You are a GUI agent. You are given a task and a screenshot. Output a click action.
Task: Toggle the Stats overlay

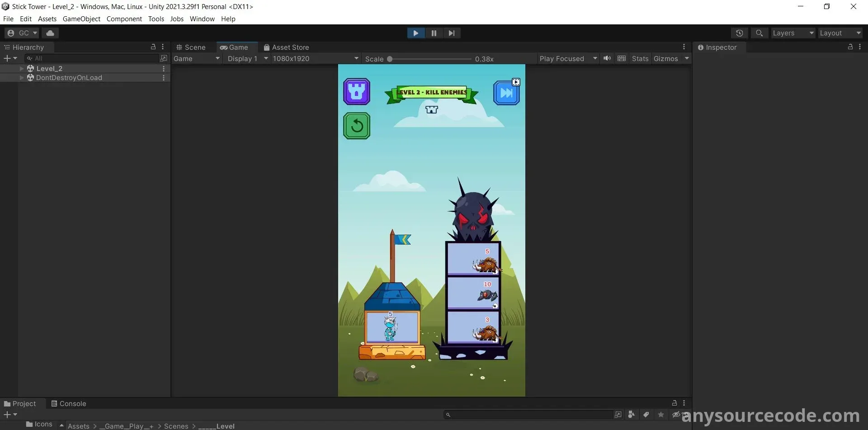(640, 59)
